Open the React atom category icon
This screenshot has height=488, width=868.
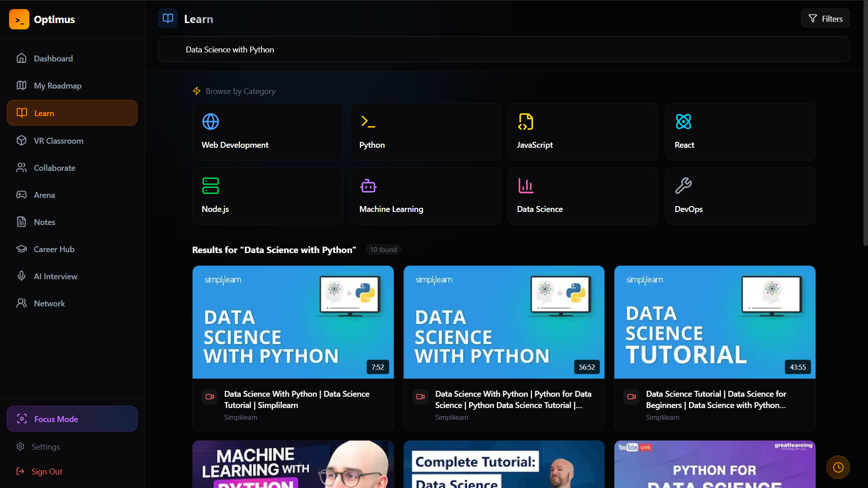tap(683, 122)
